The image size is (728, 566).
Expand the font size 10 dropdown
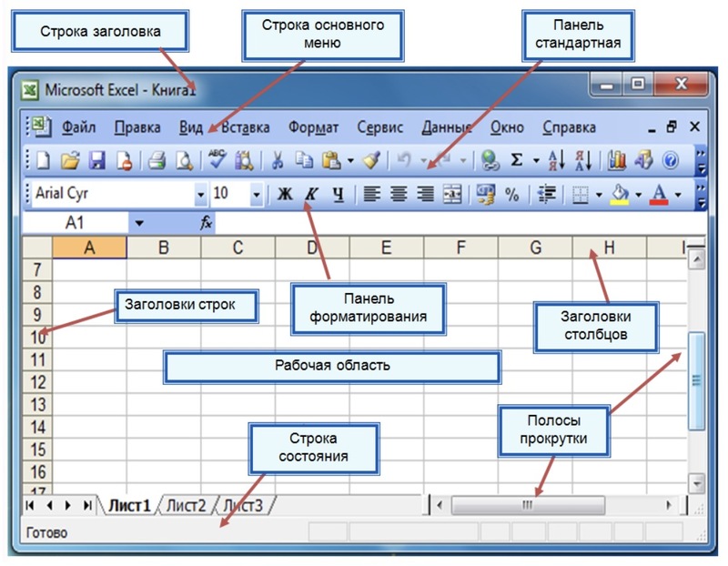tap(256, 194)
